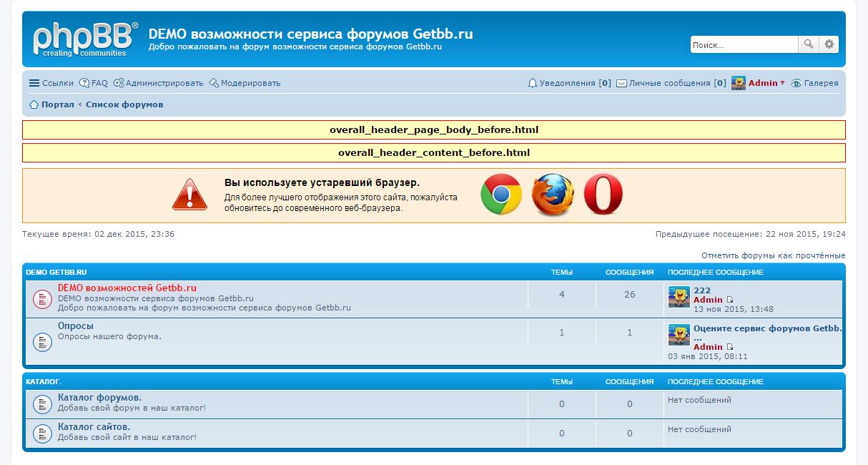Open Личные сообщения inbox
The height and width of the screenshot is (465, 868).
[671, 83]
